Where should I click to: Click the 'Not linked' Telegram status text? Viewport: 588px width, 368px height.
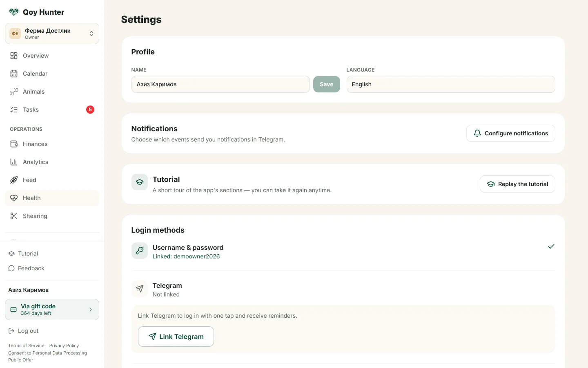coord(166,294)
